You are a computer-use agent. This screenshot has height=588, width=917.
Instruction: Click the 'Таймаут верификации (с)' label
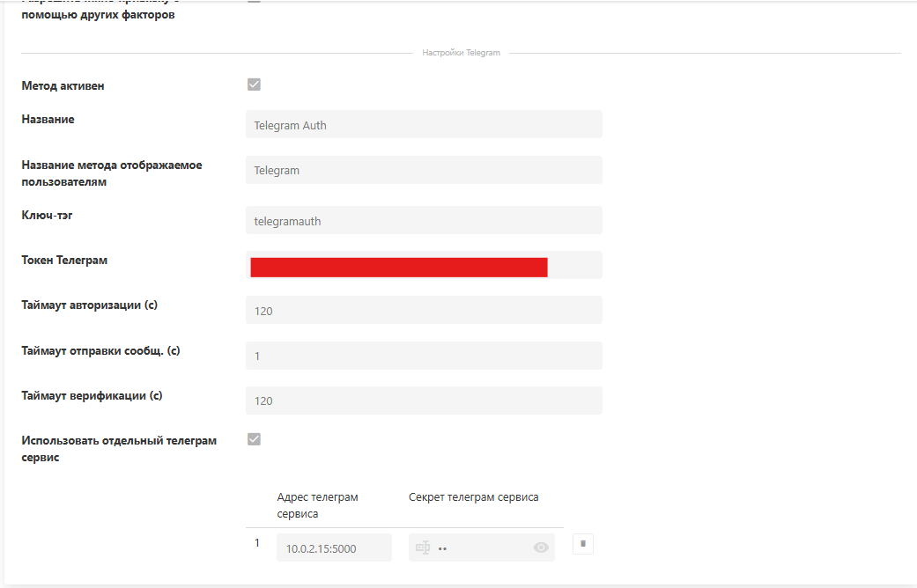[92, 396]
